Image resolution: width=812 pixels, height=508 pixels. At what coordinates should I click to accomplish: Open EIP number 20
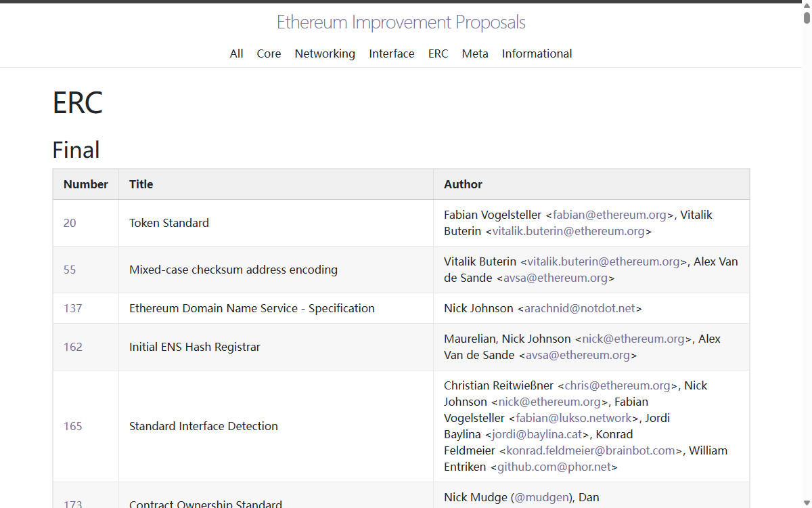70,223
